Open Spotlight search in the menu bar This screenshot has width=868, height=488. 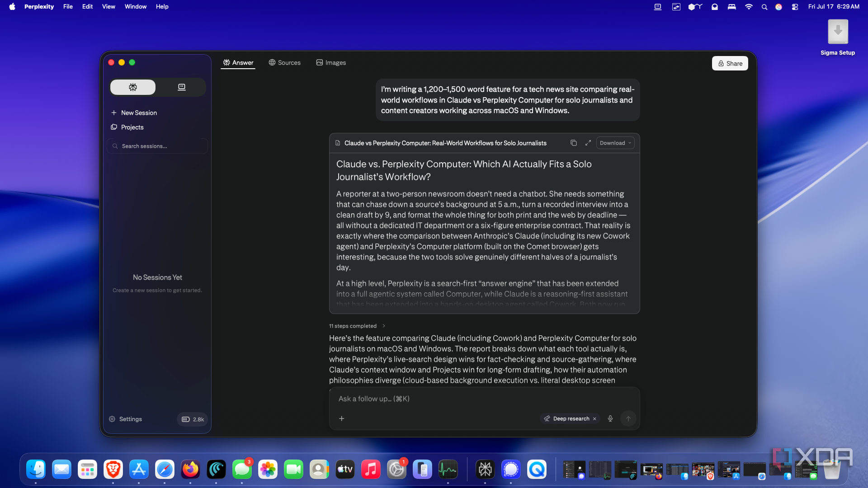[x=764, y=7]
